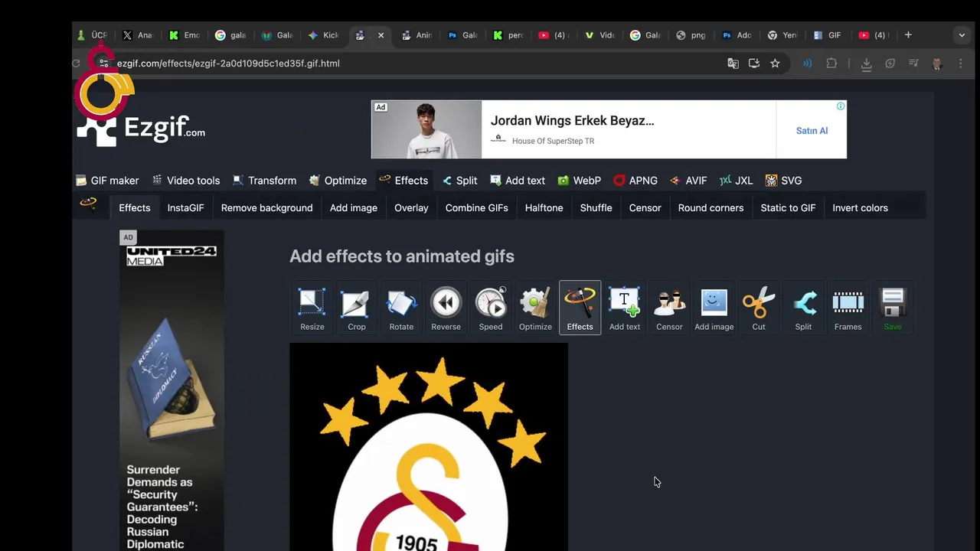Viewport: 980px width, 551px height.
Task: Open the Censor tool icon
Action: [669, 308]
